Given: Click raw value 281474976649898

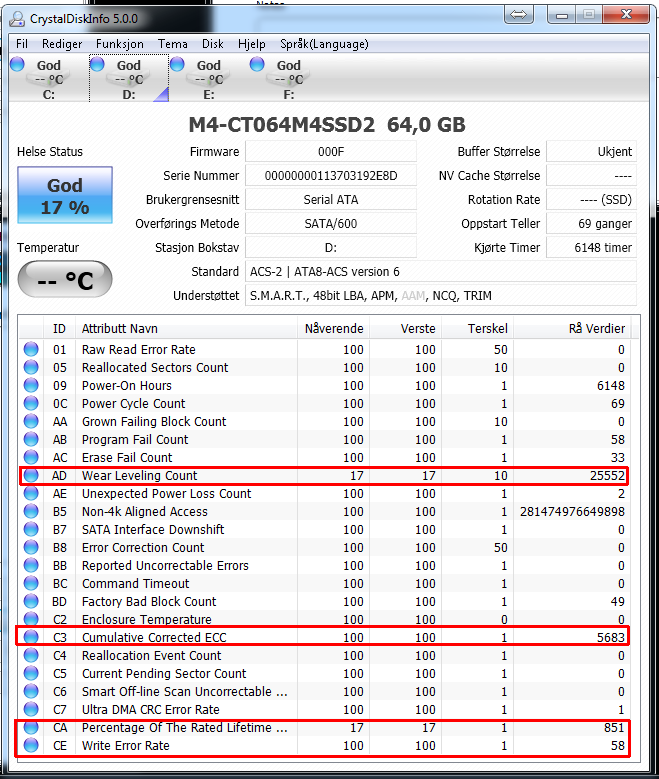Looking at the screenshot, I should pos(572,511).
